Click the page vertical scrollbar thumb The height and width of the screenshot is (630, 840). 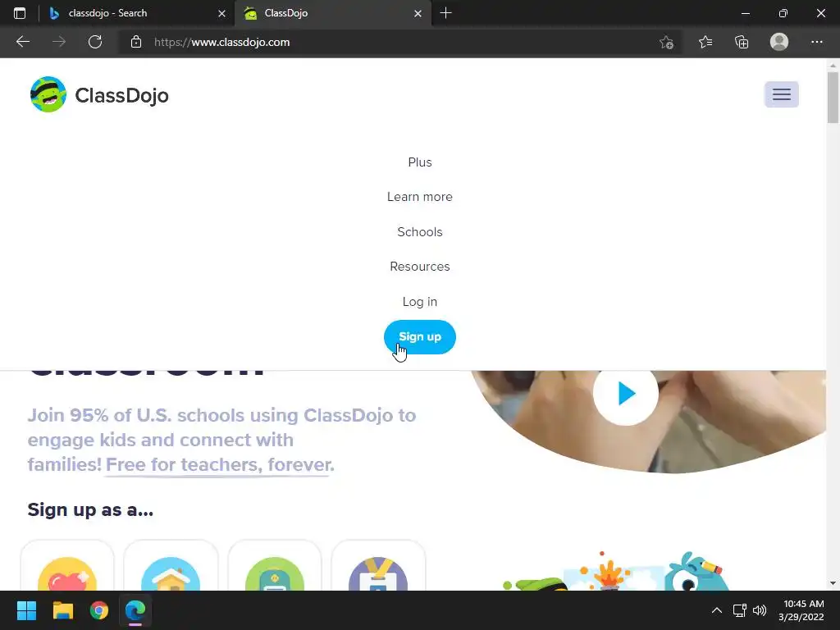pos(833,98)
